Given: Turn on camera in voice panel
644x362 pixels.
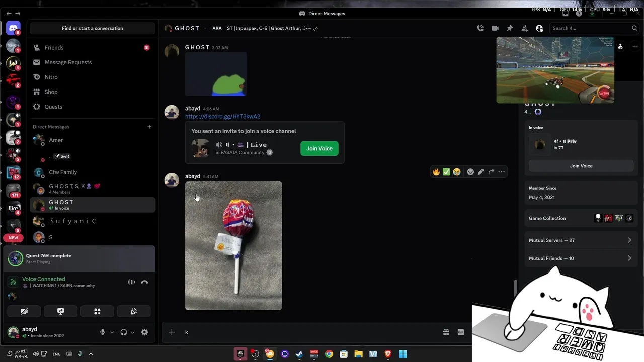Looking at the screenshot, I should (24, 312).
